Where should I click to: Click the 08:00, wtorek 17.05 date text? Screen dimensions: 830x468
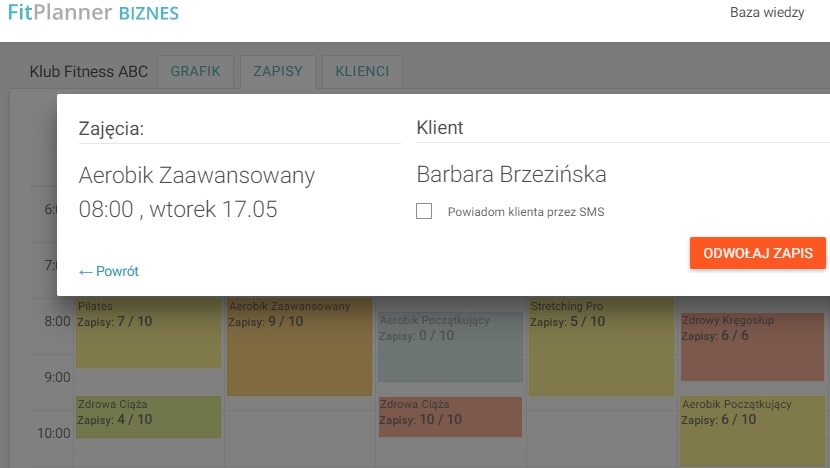coord(178,210)
